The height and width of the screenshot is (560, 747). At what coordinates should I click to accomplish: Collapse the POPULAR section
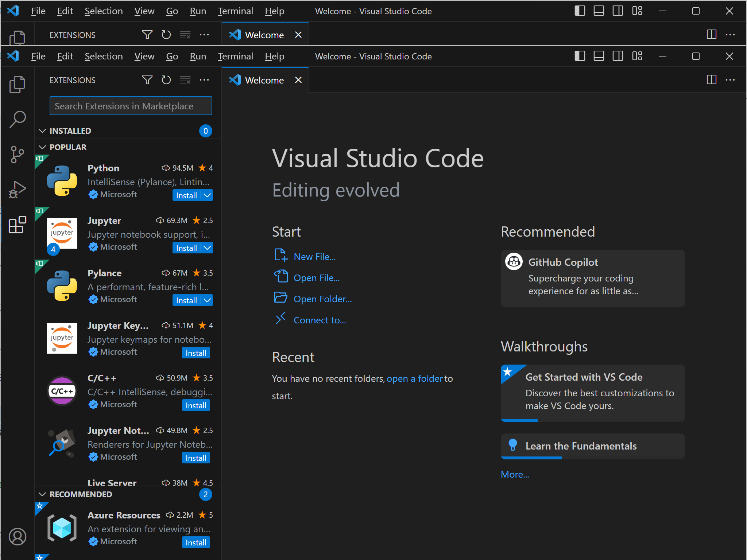click(x=128, y=147)
